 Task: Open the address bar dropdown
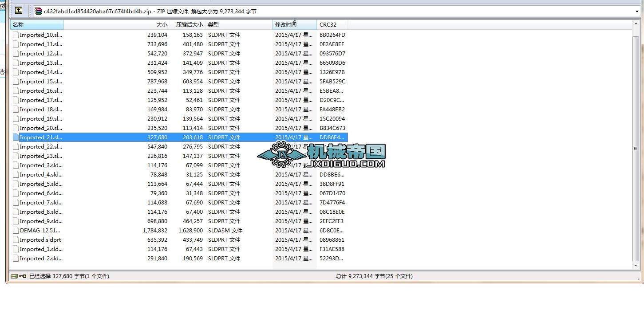[637, 11]
